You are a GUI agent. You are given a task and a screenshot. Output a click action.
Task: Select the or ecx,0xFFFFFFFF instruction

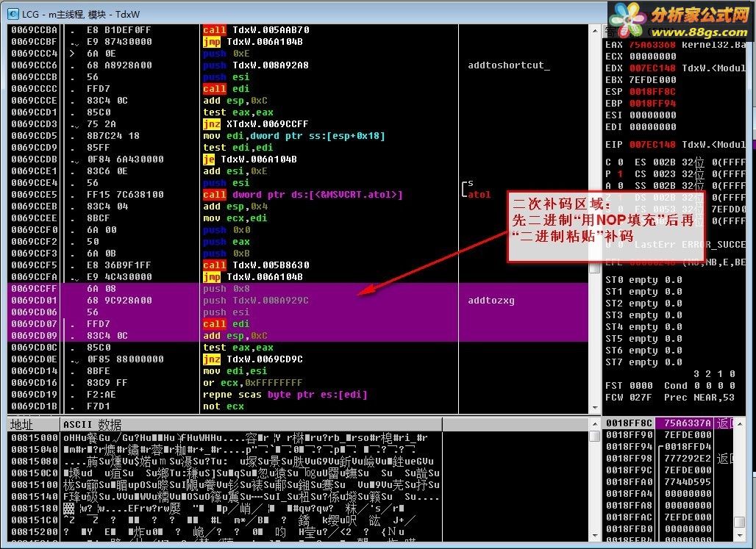point(253,383)
